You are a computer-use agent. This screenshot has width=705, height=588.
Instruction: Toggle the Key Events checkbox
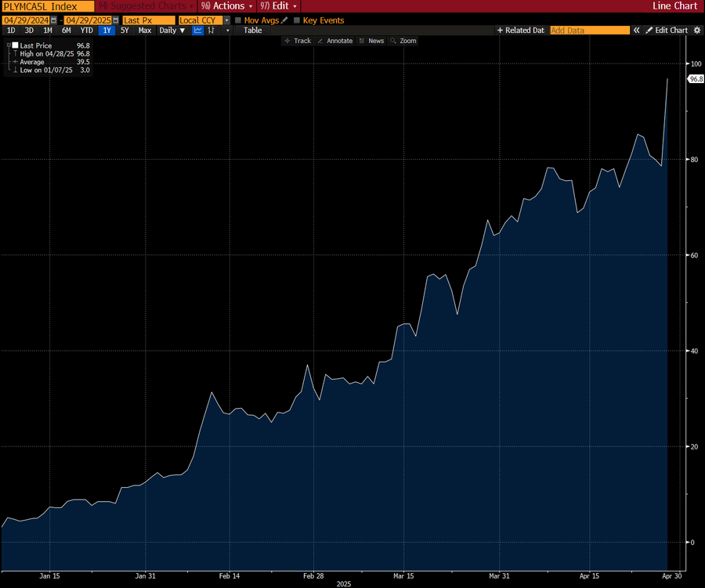(x=296, y=20)
